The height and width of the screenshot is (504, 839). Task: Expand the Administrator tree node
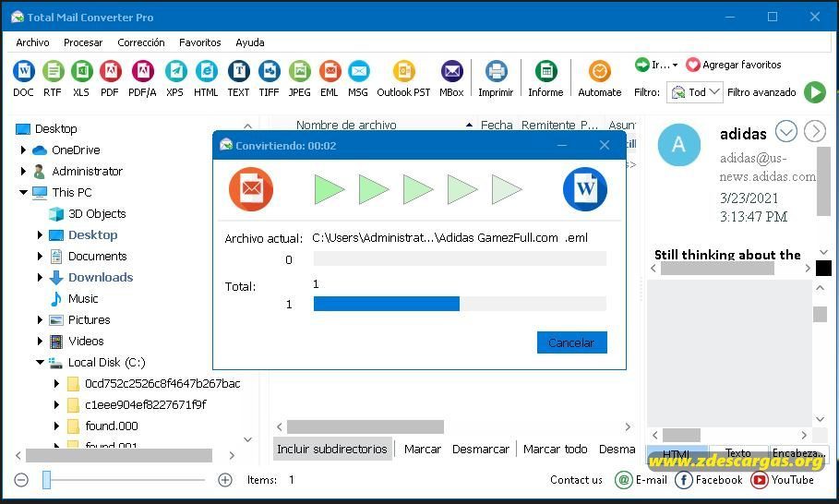pyautogui.click(x=23, y=171)
